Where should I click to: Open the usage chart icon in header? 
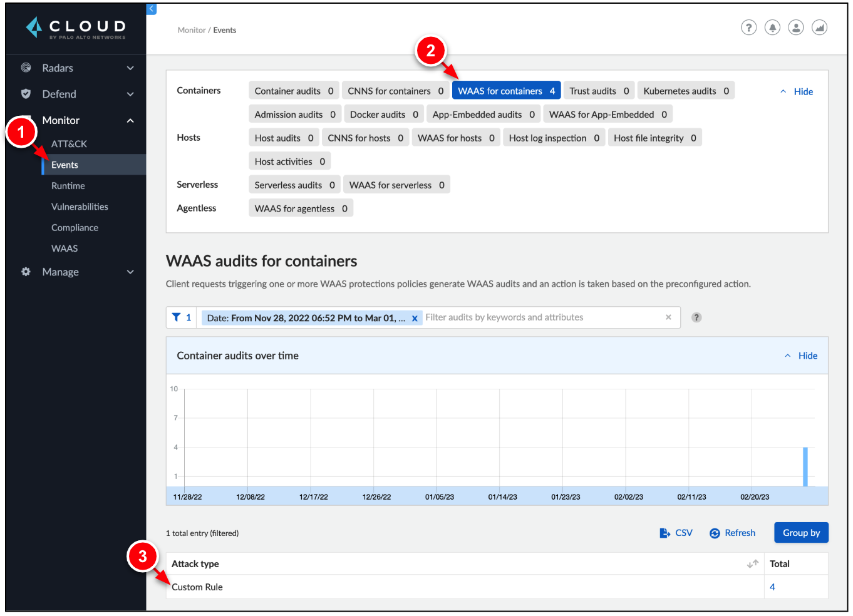pyautogui.click(x=819, y=28)
